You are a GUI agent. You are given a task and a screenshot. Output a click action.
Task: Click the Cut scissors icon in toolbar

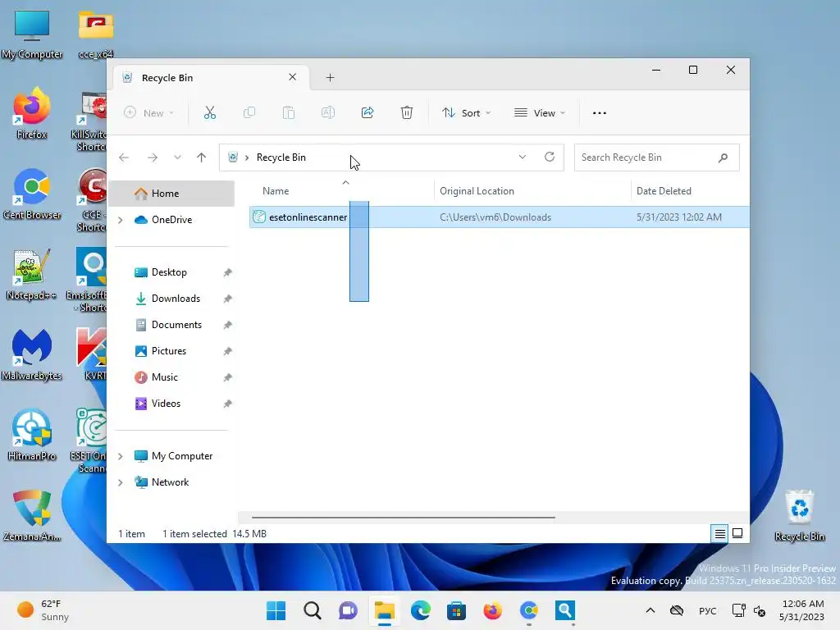pyautogui.click(x=210, y=112)
